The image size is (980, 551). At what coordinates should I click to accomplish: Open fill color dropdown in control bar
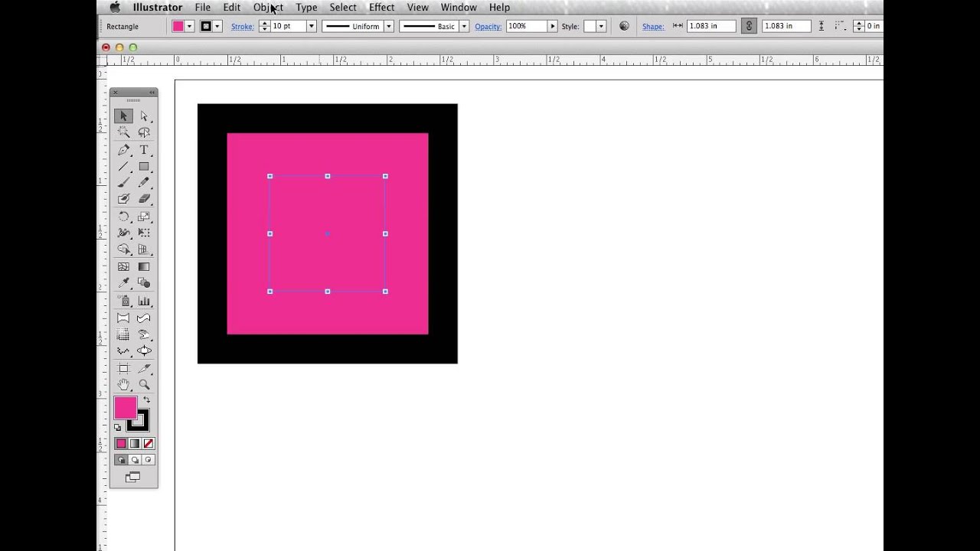tap(189, 26)
